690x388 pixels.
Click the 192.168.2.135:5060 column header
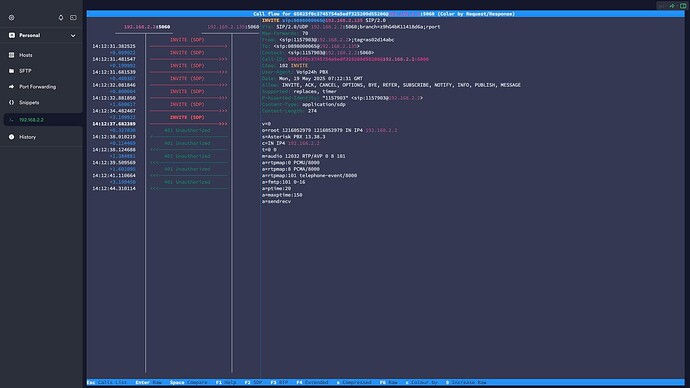click(x=233, y=27)
